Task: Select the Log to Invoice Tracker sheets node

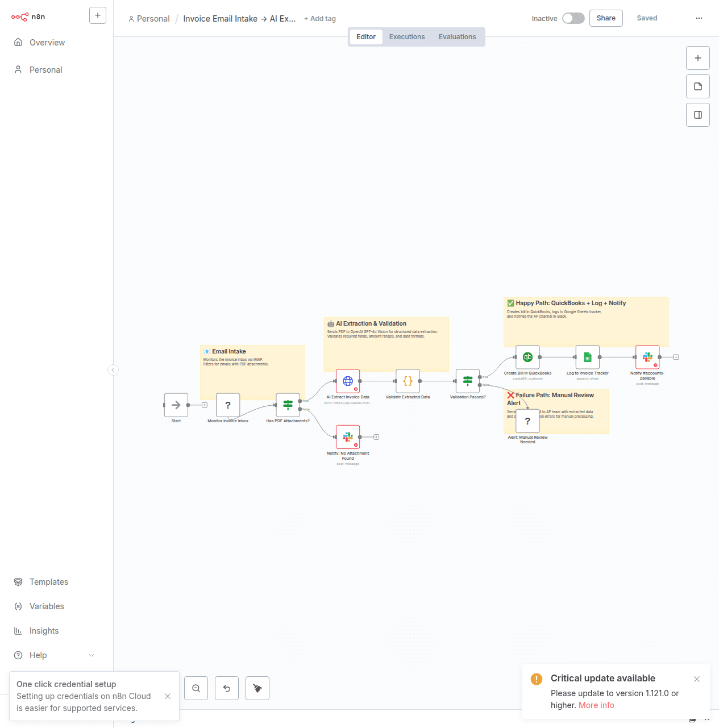Action: (x=587, y=357)
